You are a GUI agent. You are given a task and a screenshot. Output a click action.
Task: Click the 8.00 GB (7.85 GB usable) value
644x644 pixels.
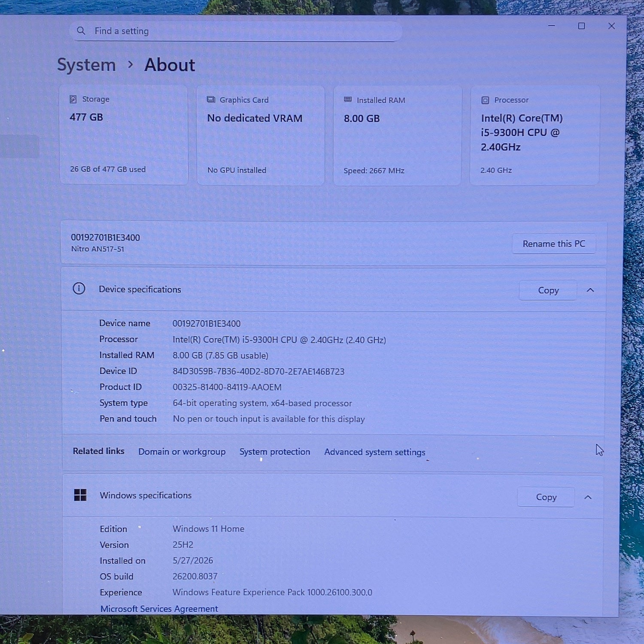point(220,355)
